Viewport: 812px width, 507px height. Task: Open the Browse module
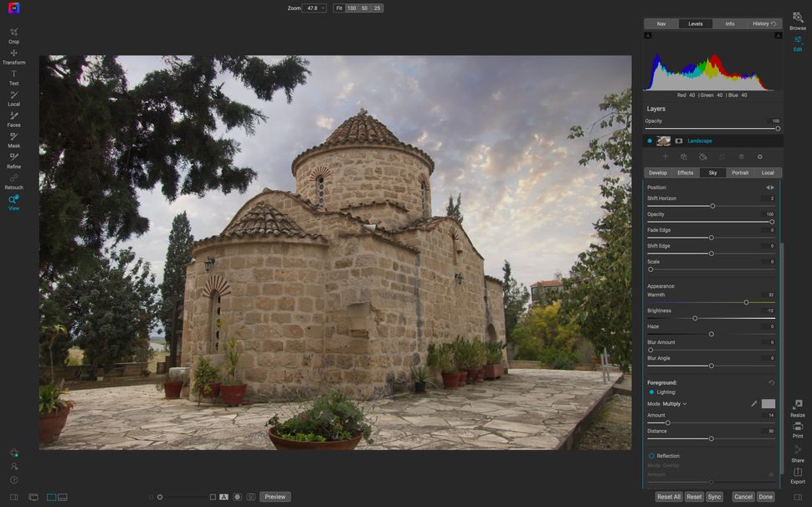click(797, 20)
